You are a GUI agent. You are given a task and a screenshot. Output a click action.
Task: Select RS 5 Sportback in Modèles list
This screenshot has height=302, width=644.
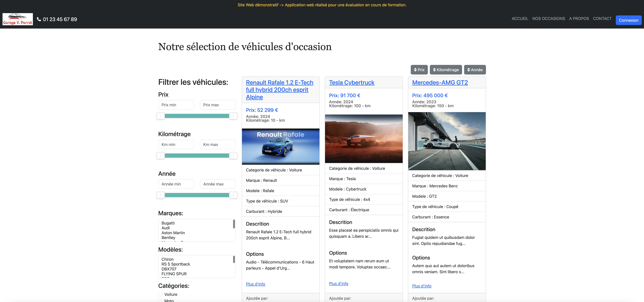(x=175, y=264)
